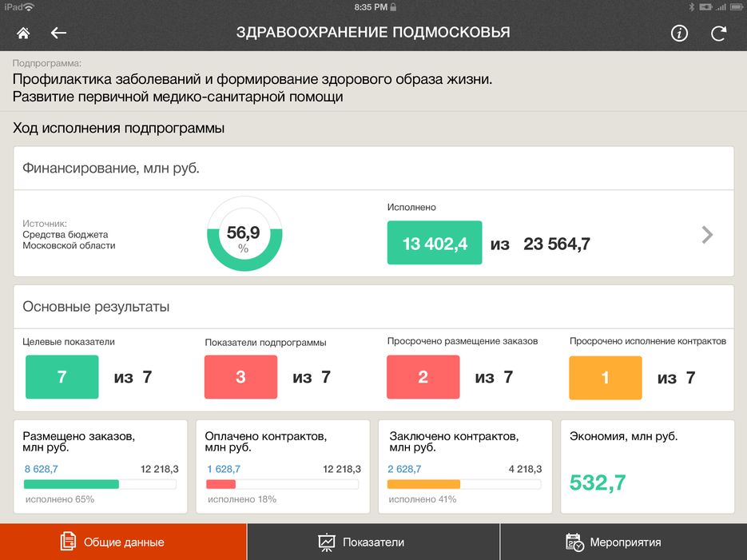Switch to the Показатели tab
The width and height of the screenshot is (747, 560).
373,542
